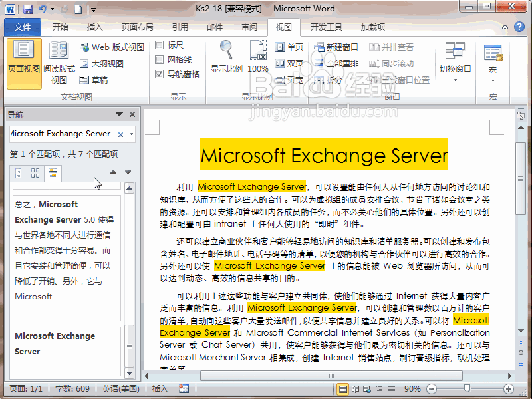The height and width of the screenshot is (399, 532).
Task: Open the search options dropdown arrow
Action: click(131, 134)
